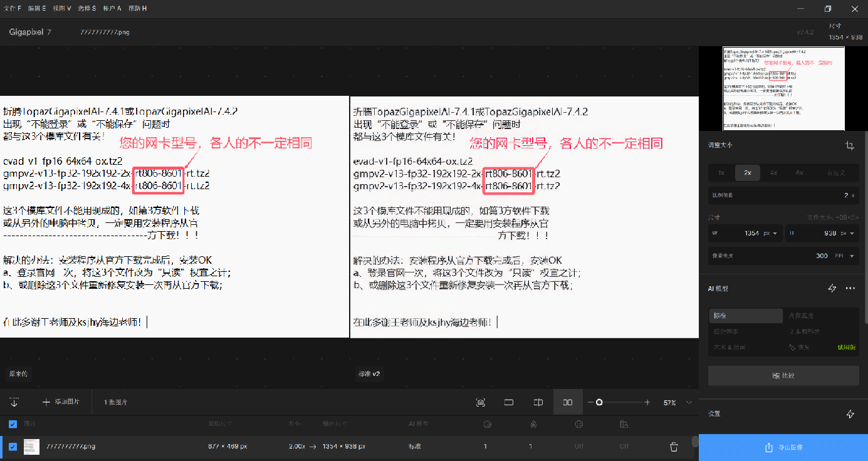Click the face recovery column header icon

click(579, 424)
